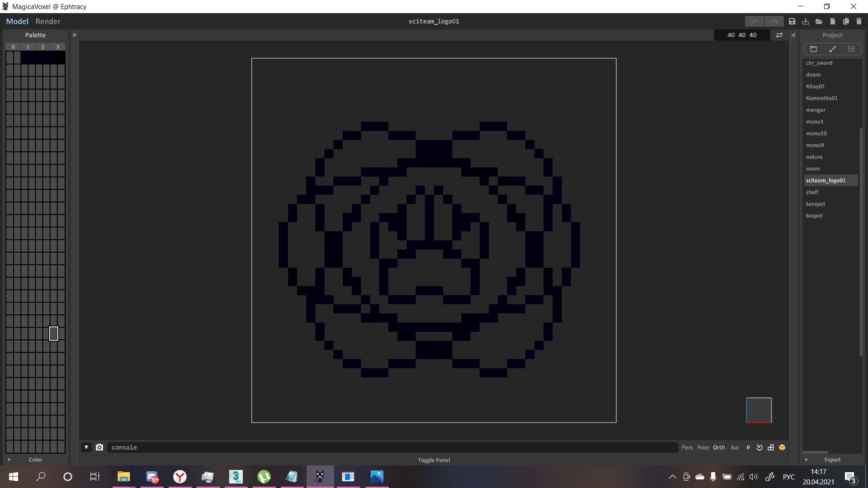Viewport: 868px width, 488px height.
Task: Save the current project with disk icon
Action: point(792,21)
